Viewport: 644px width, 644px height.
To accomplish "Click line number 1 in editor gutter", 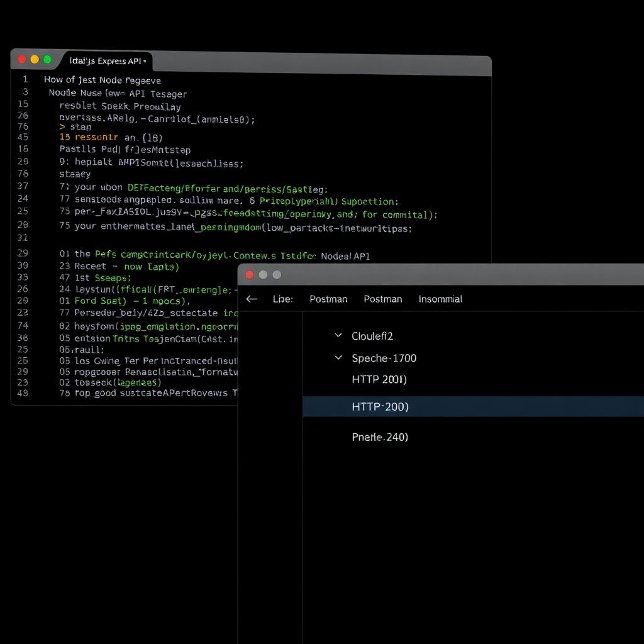I will [25, 79].
